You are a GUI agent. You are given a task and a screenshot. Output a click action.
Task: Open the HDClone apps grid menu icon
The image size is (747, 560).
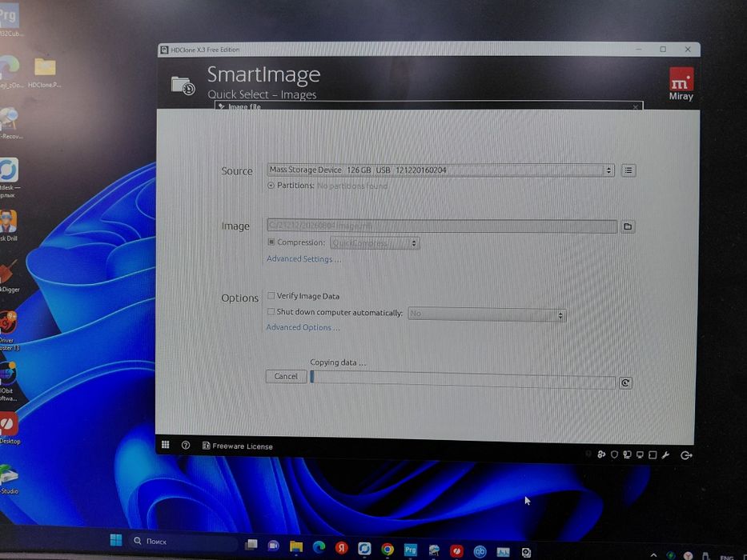[165, 444]
